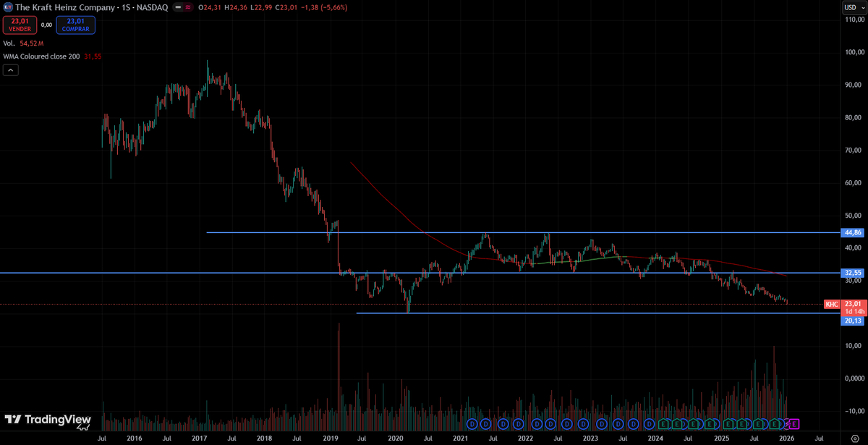Select the Vol. indicator legend
Viewport: 868px width, 445px height.
point(9,43)
